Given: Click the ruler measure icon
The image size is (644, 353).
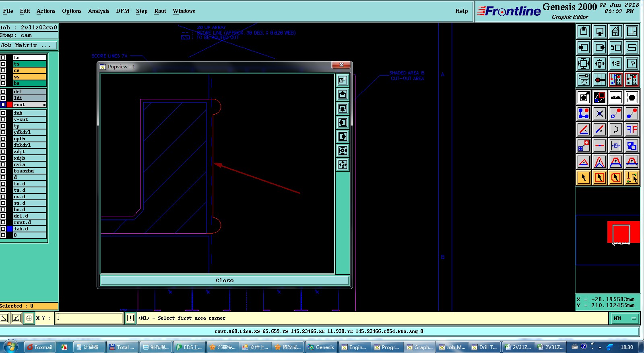Looking at the screenshot, I should click(x=616, y=97).
